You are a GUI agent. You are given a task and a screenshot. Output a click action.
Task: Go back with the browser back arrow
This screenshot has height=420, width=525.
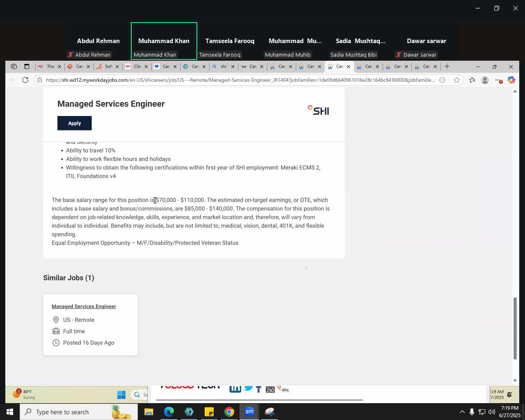13,80
